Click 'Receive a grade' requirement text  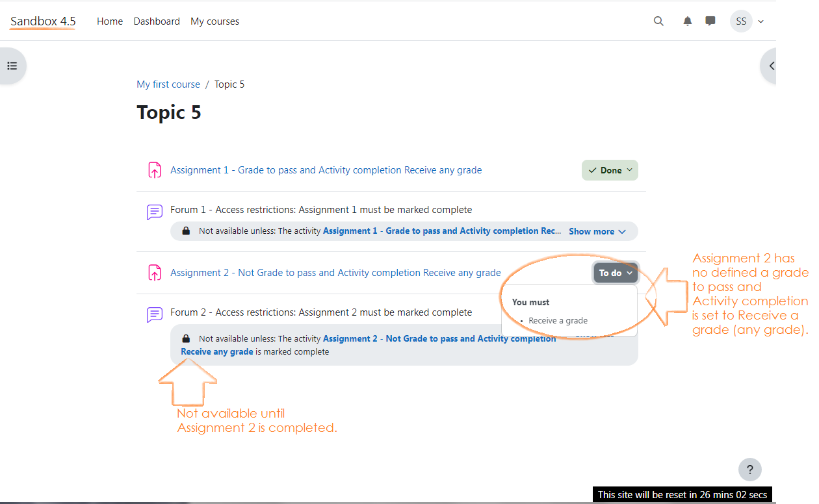(558, 321)
